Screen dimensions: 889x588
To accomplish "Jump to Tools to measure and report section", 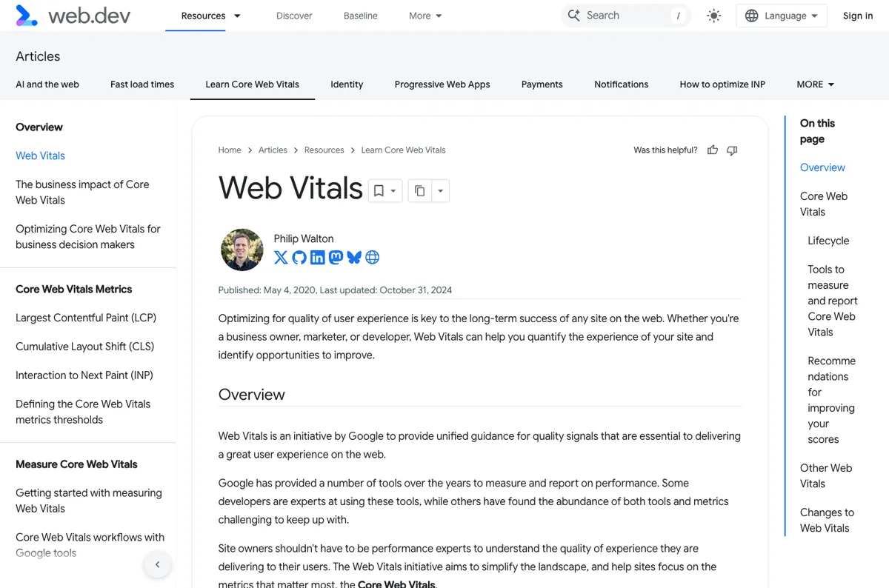I will pyautogui.click(x=833, y=301).
